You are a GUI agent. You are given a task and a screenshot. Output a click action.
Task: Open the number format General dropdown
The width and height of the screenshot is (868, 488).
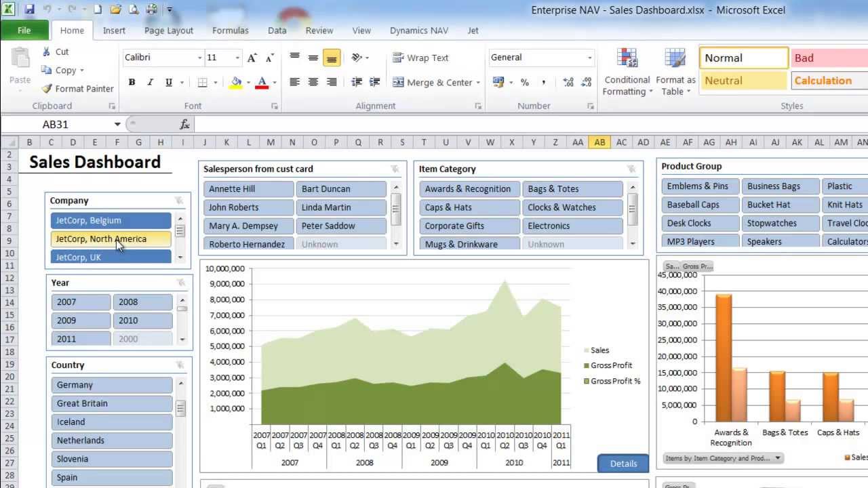point(589,58)
